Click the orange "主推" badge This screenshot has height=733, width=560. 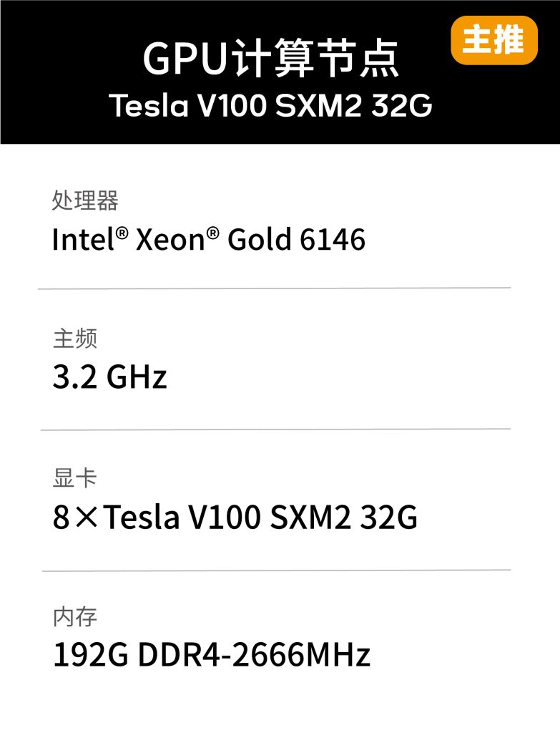(493, 40)
